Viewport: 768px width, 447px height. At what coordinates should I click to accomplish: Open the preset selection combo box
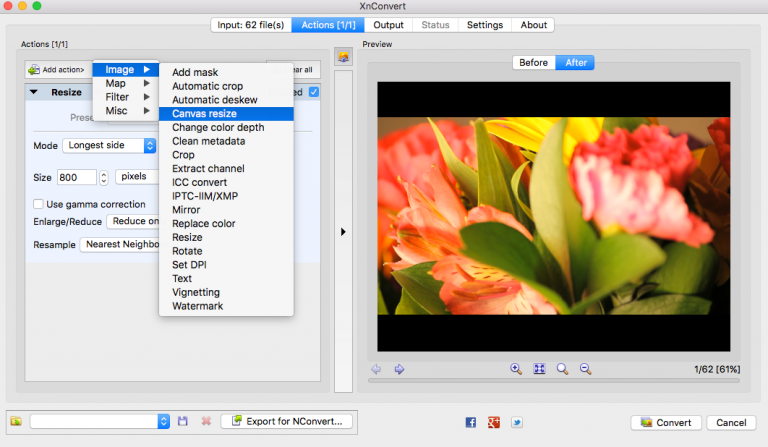[x=100, y=422]
